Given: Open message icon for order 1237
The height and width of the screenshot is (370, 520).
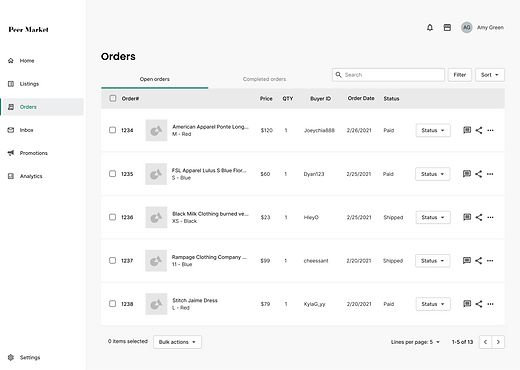Looking at the screenshot, I should pos(467,260).
